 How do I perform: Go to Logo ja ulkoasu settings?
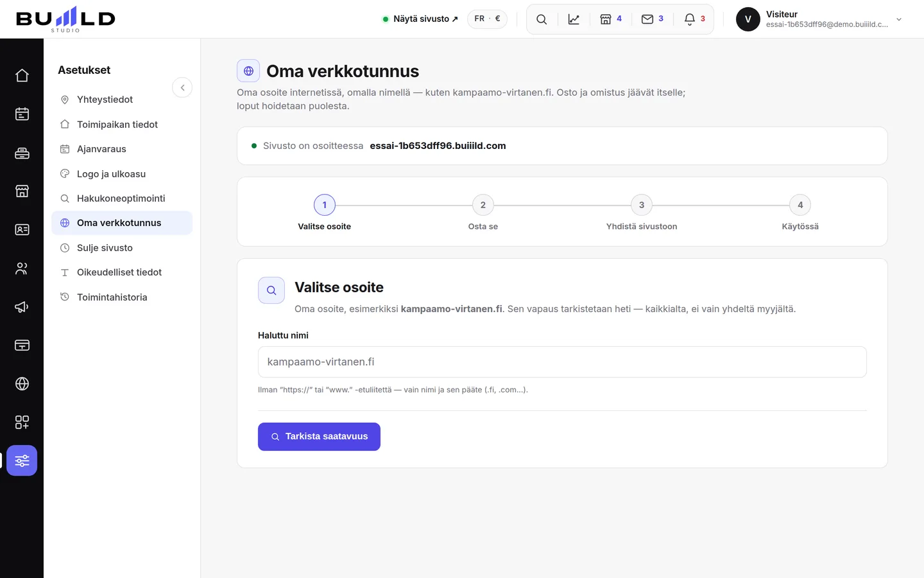[x=122, y=174]
